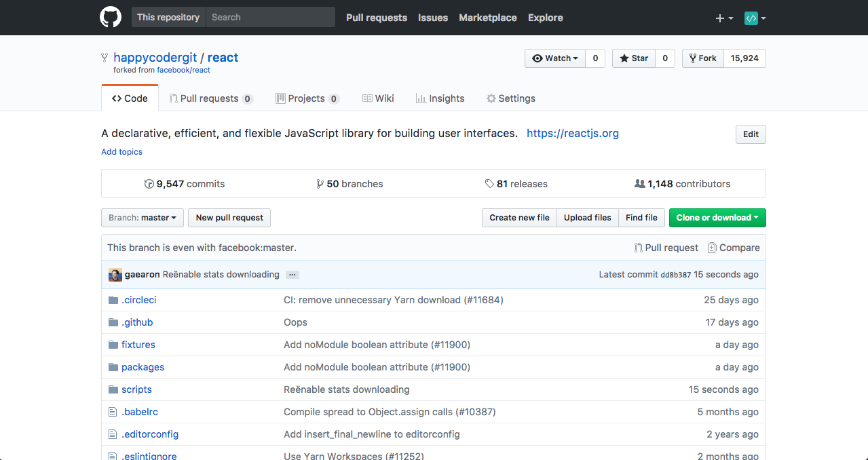Click inside the repository search field
This screenshot has height=460, width=868.
(x=270, y=16)
